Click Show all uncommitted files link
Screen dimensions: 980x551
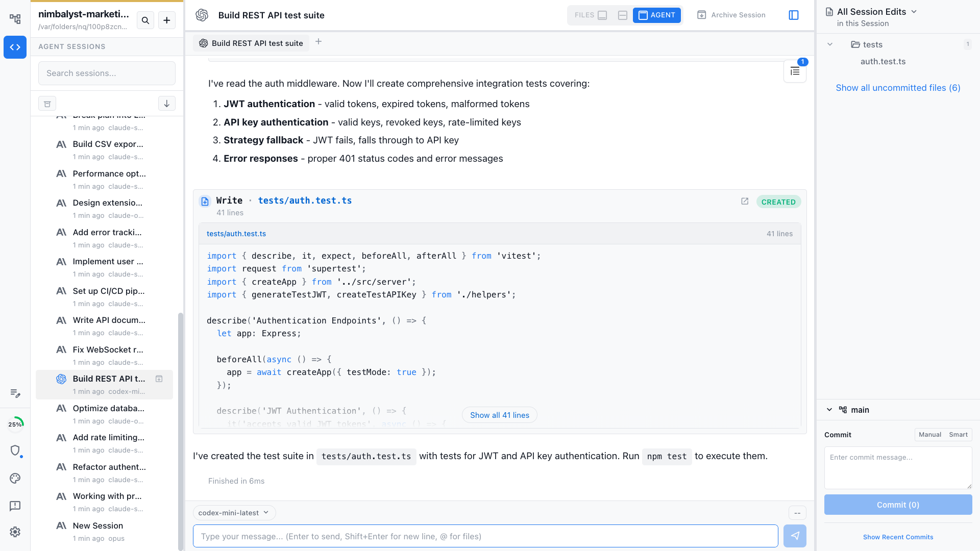[x=898, y=88]
